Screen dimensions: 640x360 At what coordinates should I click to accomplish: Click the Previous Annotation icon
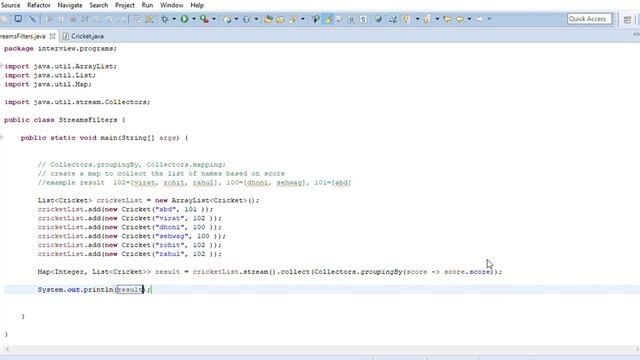427,19
